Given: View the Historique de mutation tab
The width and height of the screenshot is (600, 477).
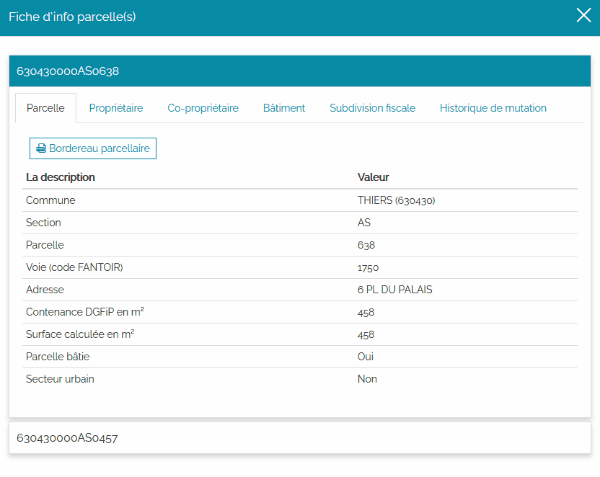Looking at the screenshot, I should (x=493, y=108).
